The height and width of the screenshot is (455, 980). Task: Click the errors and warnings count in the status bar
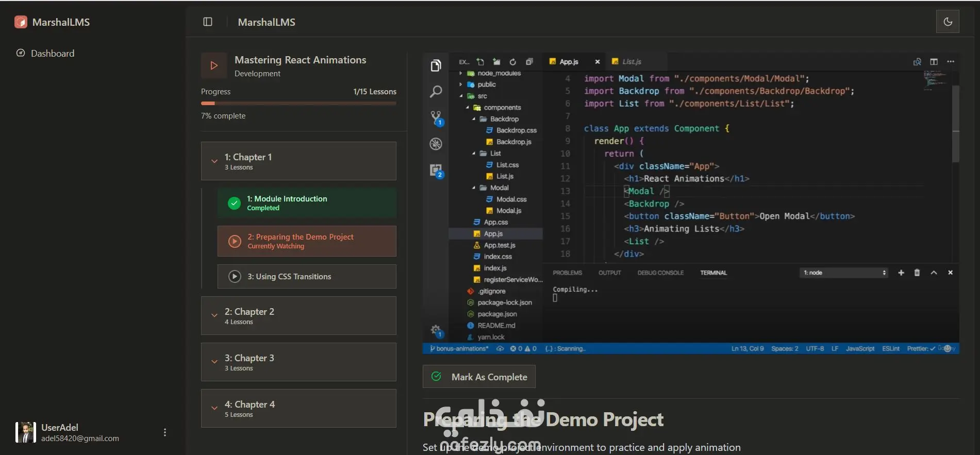click(523, 349)
